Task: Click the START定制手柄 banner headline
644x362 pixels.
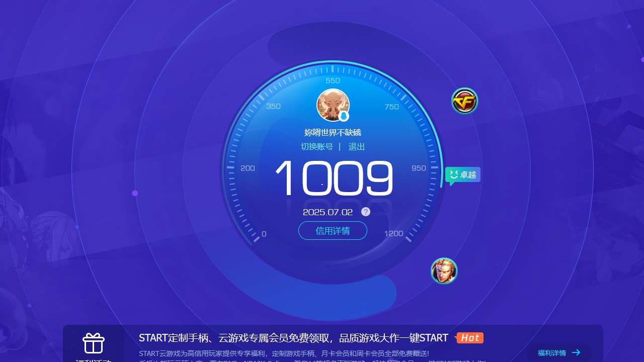Action: click(x=293, y=338)
